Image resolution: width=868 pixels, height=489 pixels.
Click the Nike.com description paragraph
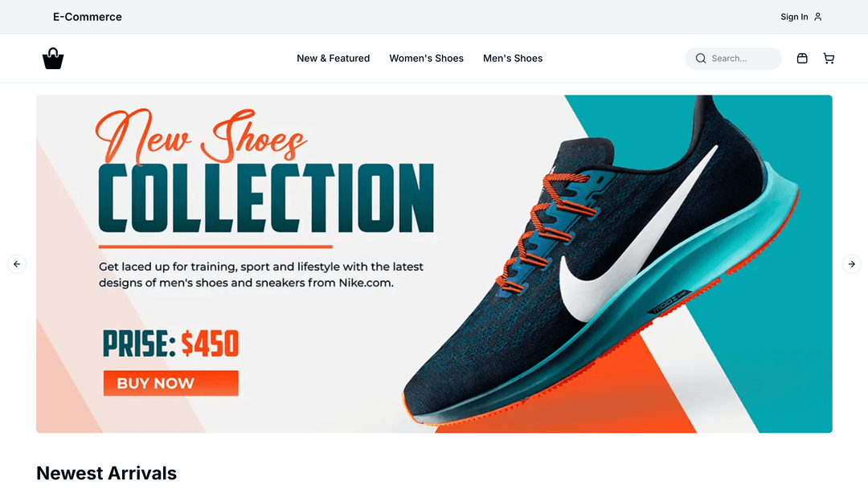point(260,275)
